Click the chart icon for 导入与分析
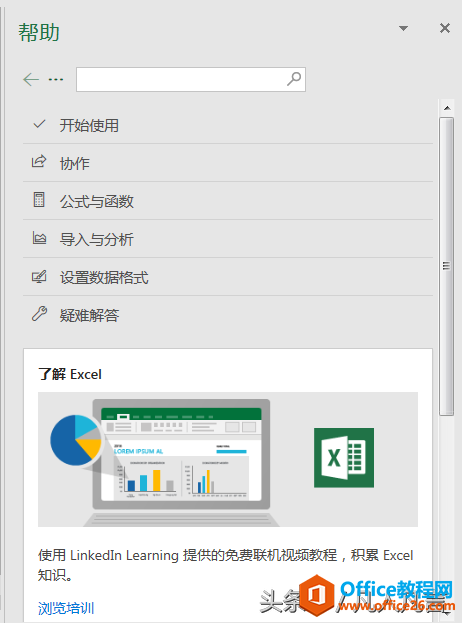462x623 pixels. [39, 238]
